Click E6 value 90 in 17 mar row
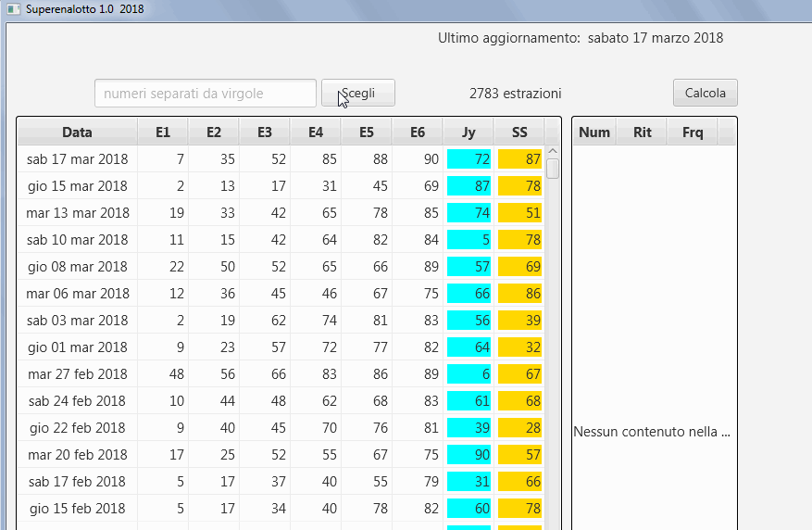 coord(431,159)
